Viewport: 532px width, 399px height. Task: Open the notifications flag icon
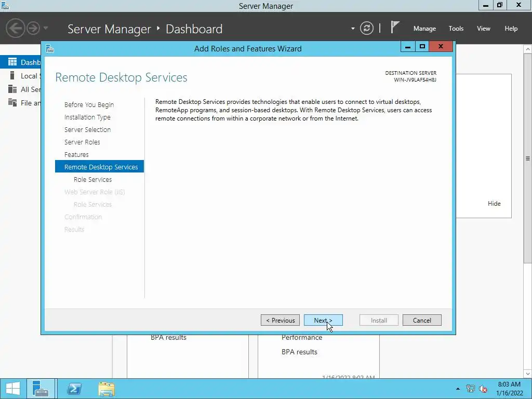click(395, 27)
